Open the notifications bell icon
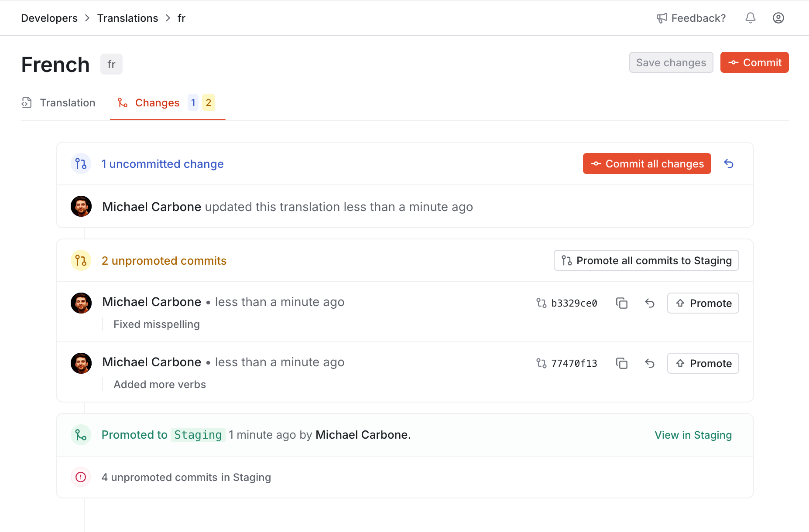The width and height of the screenshot is (809, 532). click(750, 18)
